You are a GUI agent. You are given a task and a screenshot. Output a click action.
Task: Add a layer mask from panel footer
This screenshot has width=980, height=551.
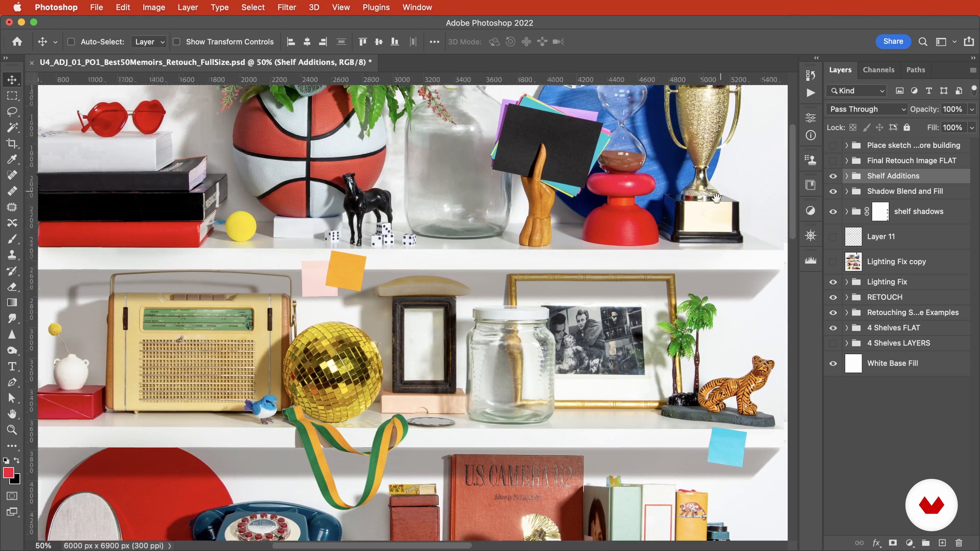tap(893, 543)
